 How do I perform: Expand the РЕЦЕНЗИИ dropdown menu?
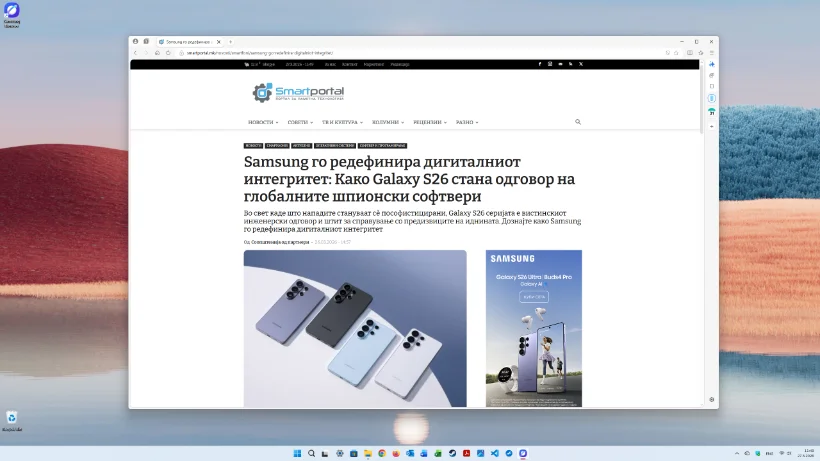click(x=430, y=122)
